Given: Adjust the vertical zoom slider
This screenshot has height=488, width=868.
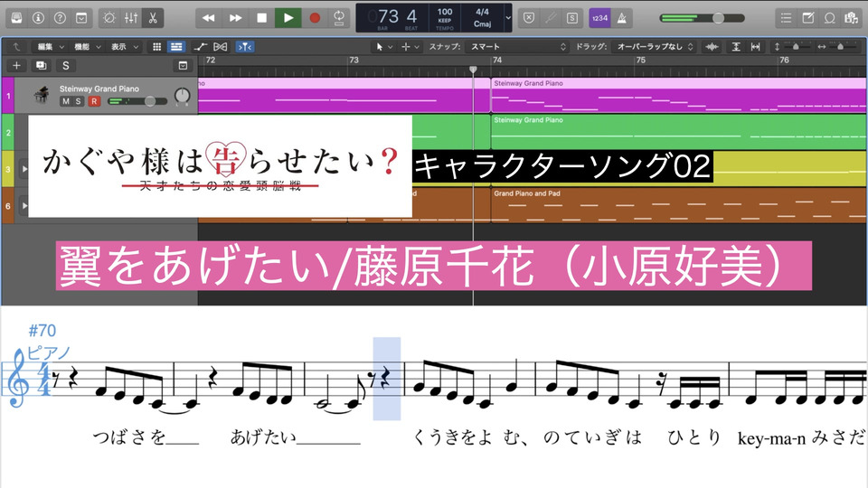Looking at the screenshot, I should click(x=795, y=47).
